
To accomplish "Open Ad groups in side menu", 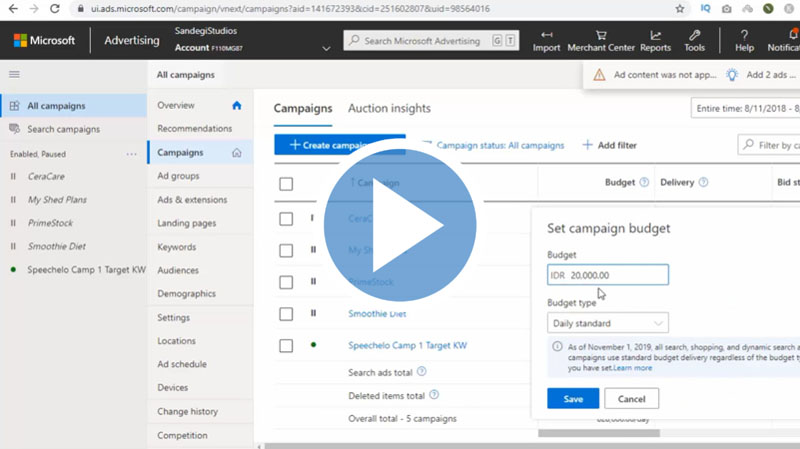I will pos(178,176).
